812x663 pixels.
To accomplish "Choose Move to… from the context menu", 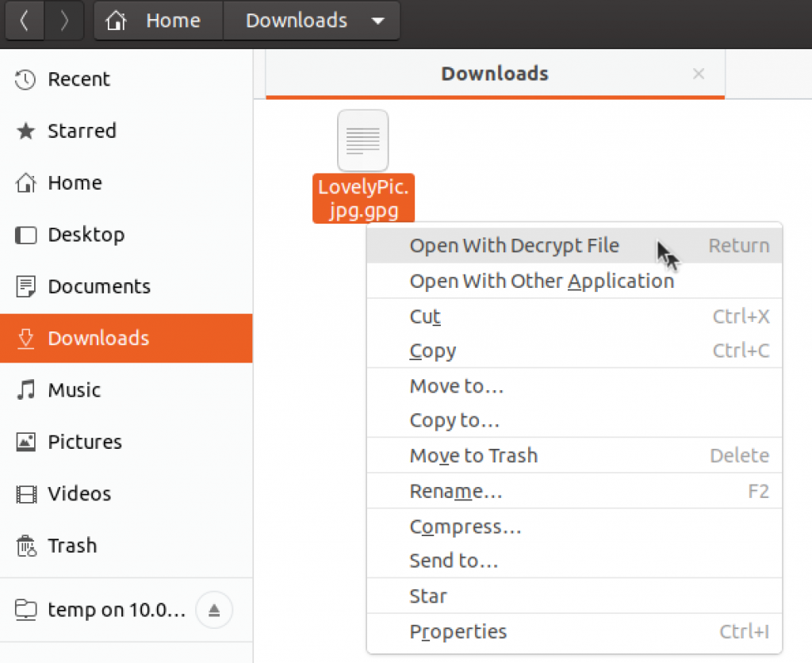I will coord(574,386).
